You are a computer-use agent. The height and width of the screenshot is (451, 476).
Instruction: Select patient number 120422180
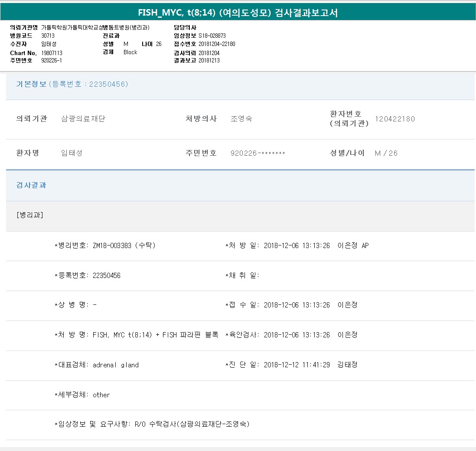tap(395, 119)
